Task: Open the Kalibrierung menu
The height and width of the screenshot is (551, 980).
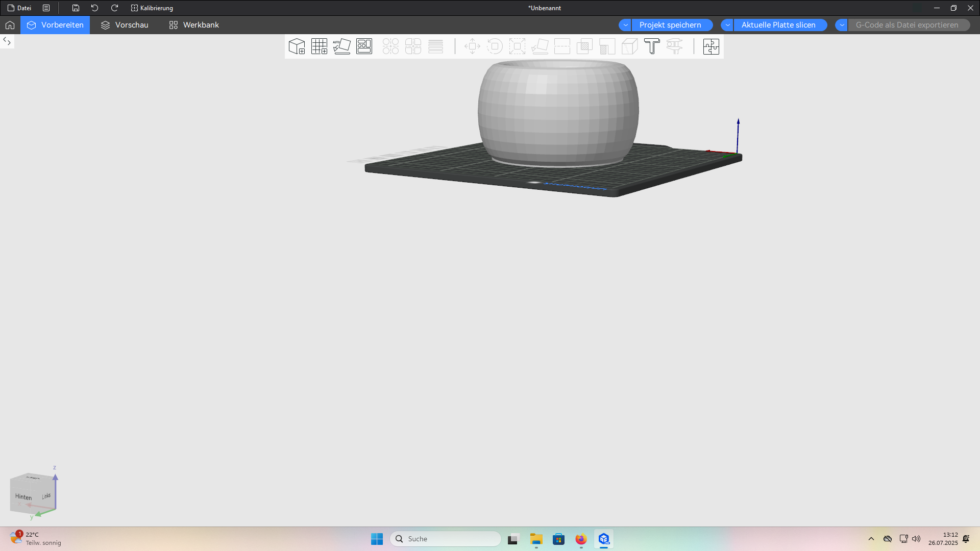Action: 152,8
